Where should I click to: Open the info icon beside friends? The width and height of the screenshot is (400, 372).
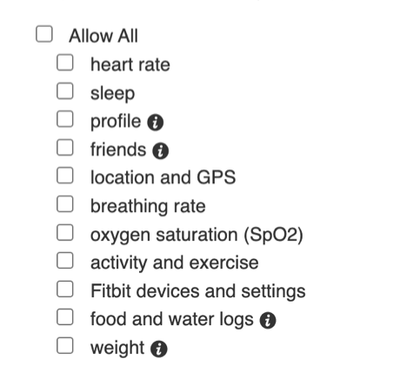pyautogui.click(x=161, y=151)
